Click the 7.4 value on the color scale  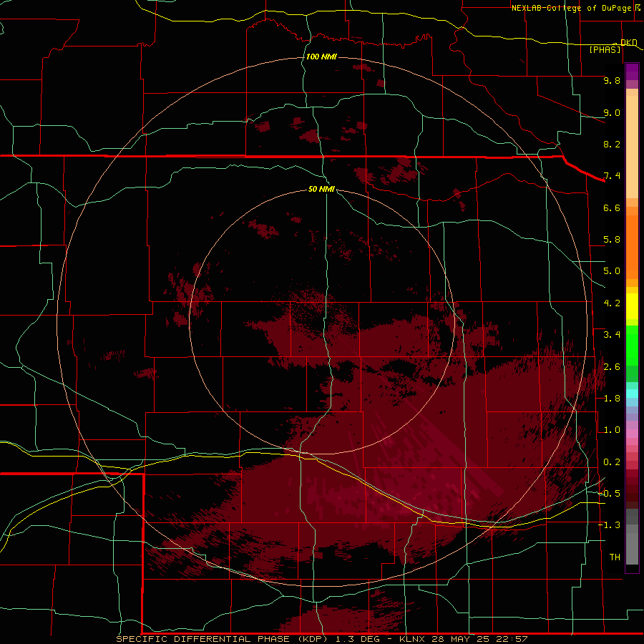[612, 176]
